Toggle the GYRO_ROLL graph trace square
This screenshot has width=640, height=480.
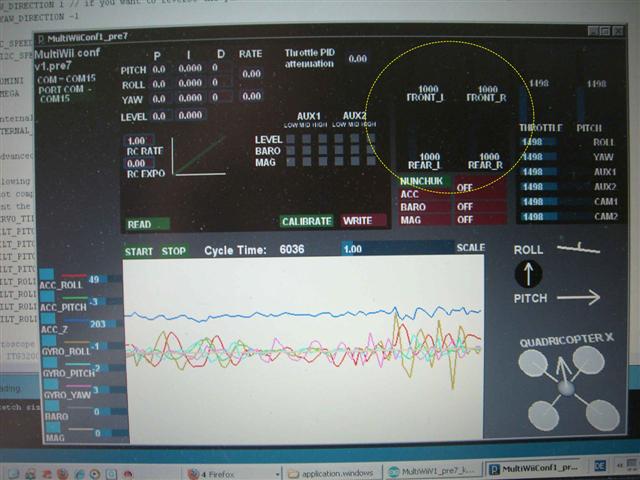49,341
